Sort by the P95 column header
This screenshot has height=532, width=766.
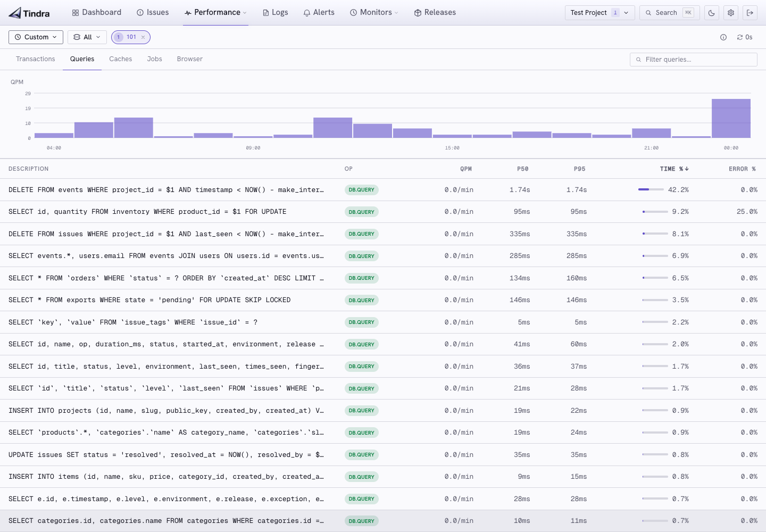(580, 169)
